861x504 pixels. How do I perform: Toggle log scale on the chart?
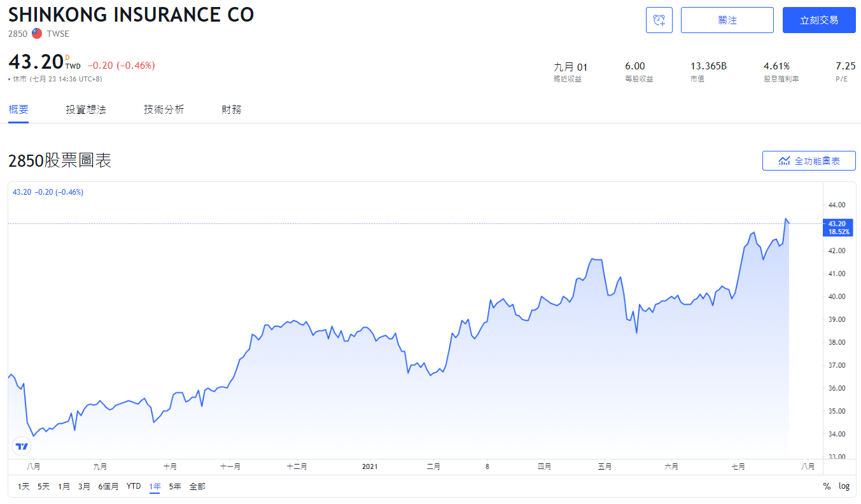click(x=844, y=486)
